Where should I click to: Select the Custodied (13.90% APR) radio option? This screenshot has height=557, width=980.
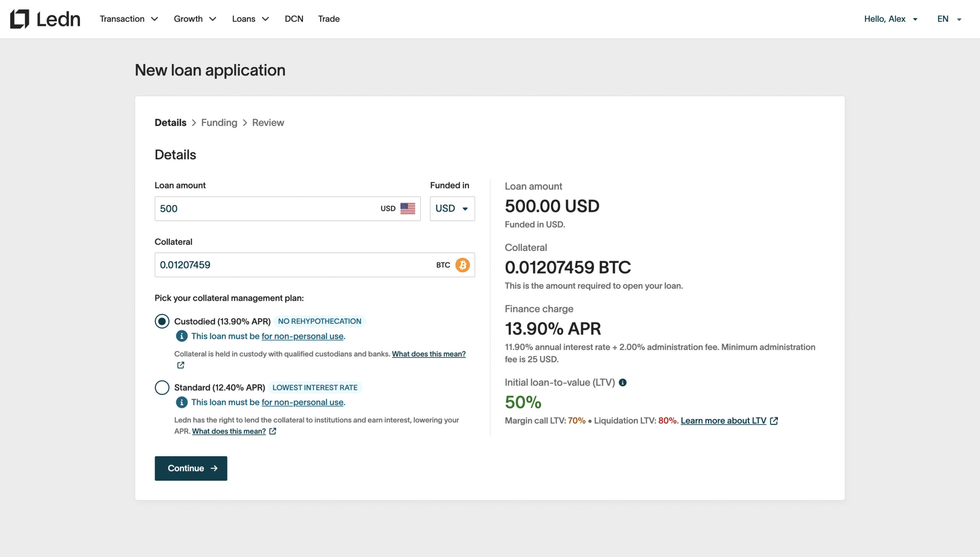click(162, 321)
